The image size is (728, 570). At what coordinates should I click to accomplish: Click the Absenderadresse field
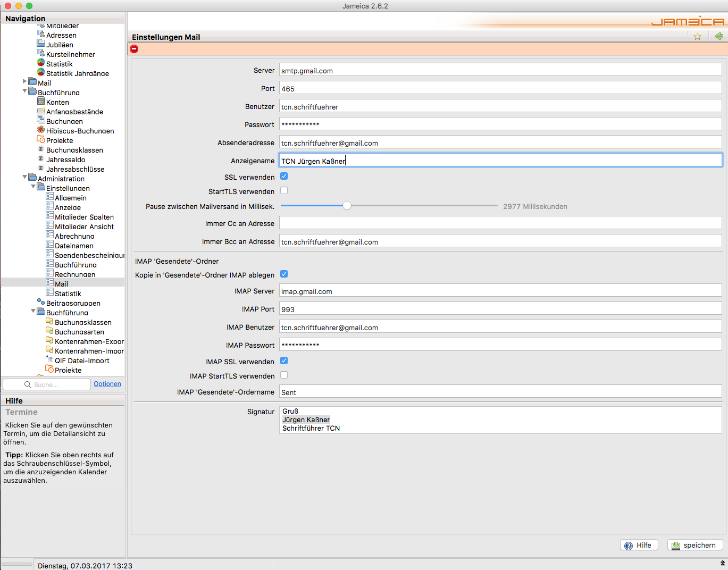[x=500, y=142]
